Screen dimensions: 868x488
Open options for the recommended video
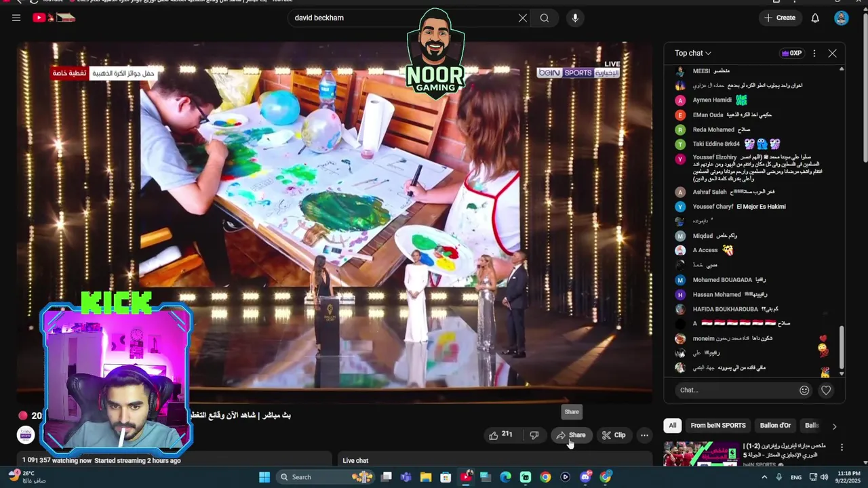click(842, 447)
